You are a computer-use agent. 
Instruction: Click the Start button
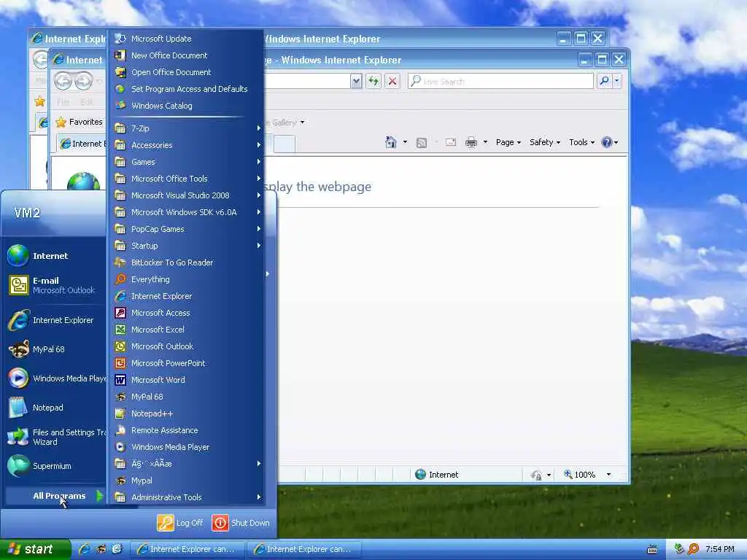pos(35,549)
